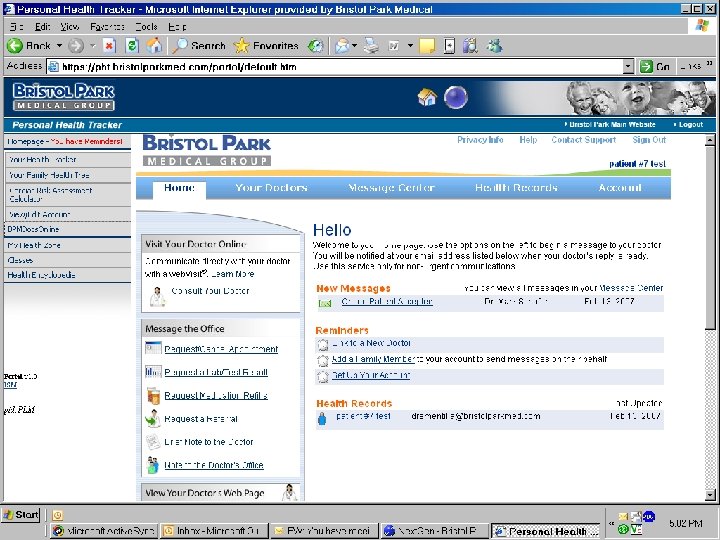Switch to Microsoft ActiveSync taskbar button
Viewport: 720px width, 540px height.
click(103, 531)
